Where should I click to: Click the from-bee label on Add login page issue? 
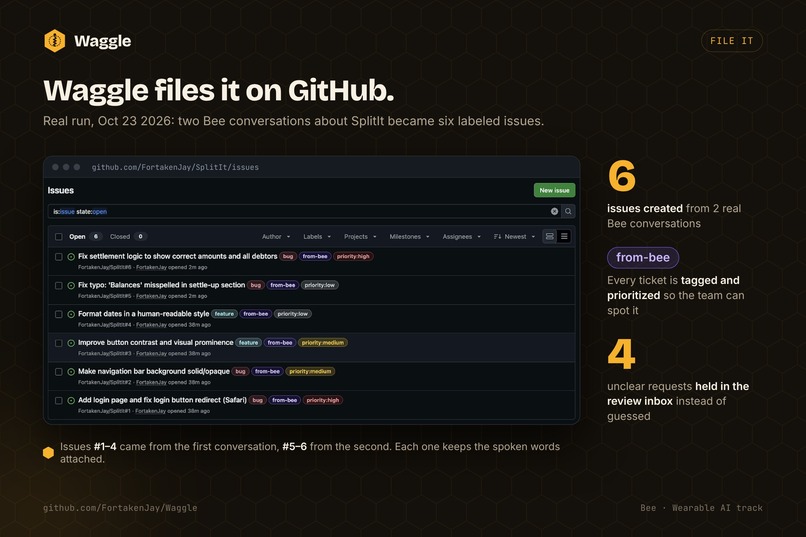tap(284, 400)
